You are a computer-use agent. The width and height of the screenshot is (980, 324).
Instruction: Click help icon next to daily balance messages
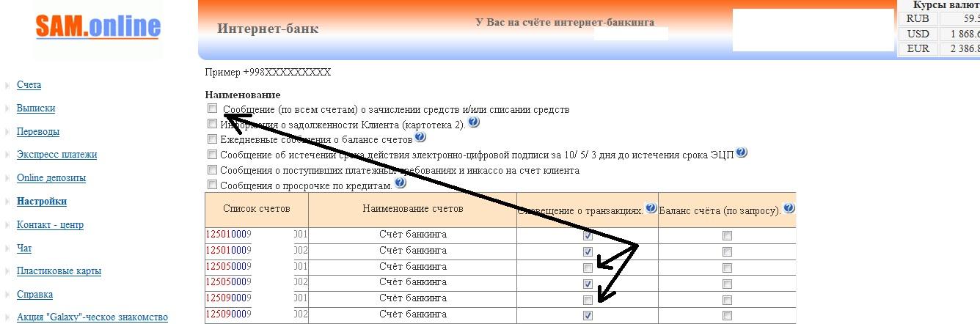tap(420, 137)
